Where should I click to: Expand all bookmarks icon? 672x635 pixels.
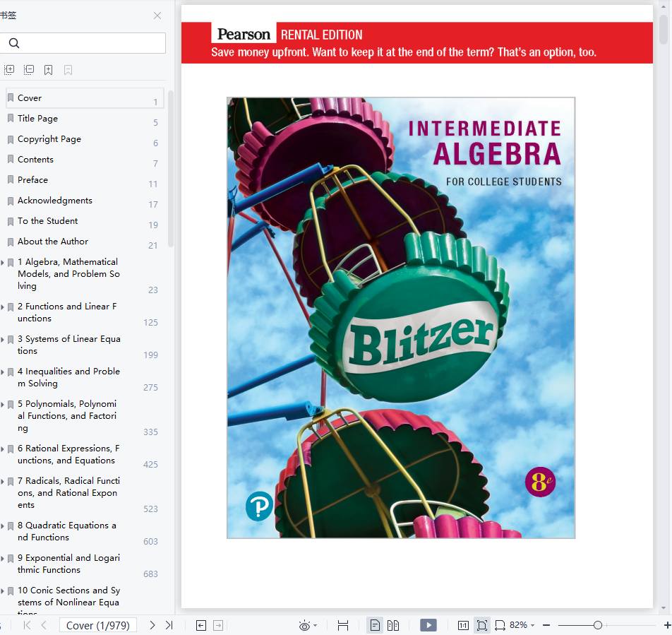pyautogui.click(x=9, y=69)
